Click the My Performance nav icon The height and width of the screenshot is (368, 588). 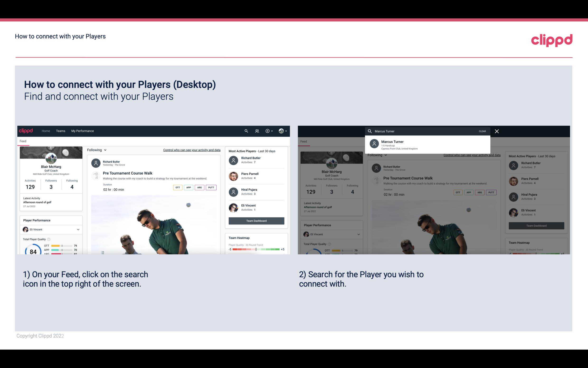pos(83,131)
